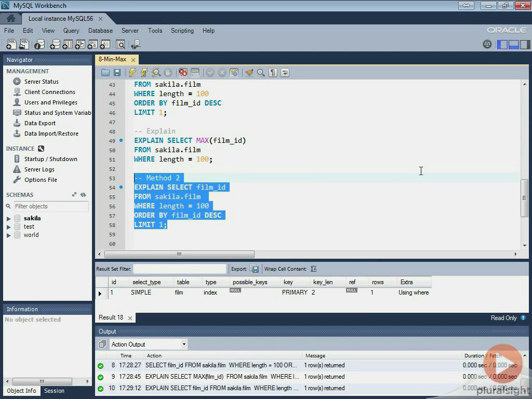Viewport: 532px width, 399px height.
Task: Select the Object Info tab
Action: [21, 391]
